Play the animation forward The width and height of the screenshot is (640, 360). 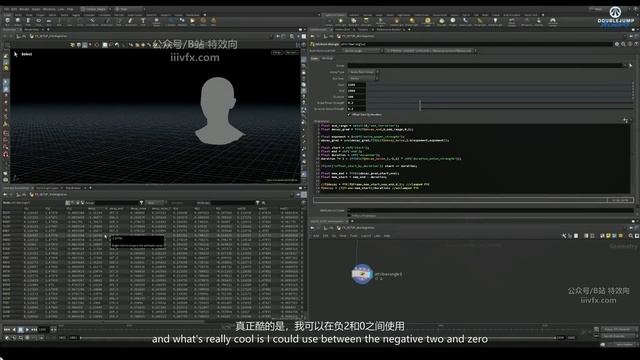click(x=27, y=329)
